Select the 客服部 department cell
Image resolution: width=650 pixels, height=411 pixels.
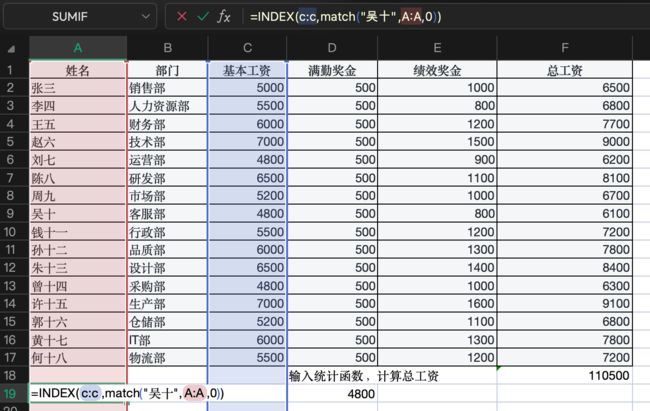coord(167,214)
